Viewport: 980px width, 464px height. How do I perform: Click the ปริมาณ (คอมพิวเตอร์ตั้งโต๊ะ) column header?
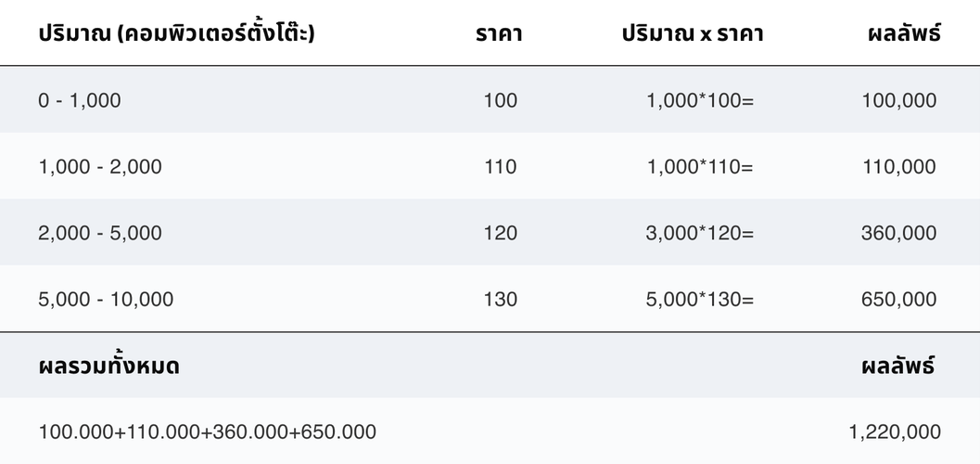[x=176, y=34]
